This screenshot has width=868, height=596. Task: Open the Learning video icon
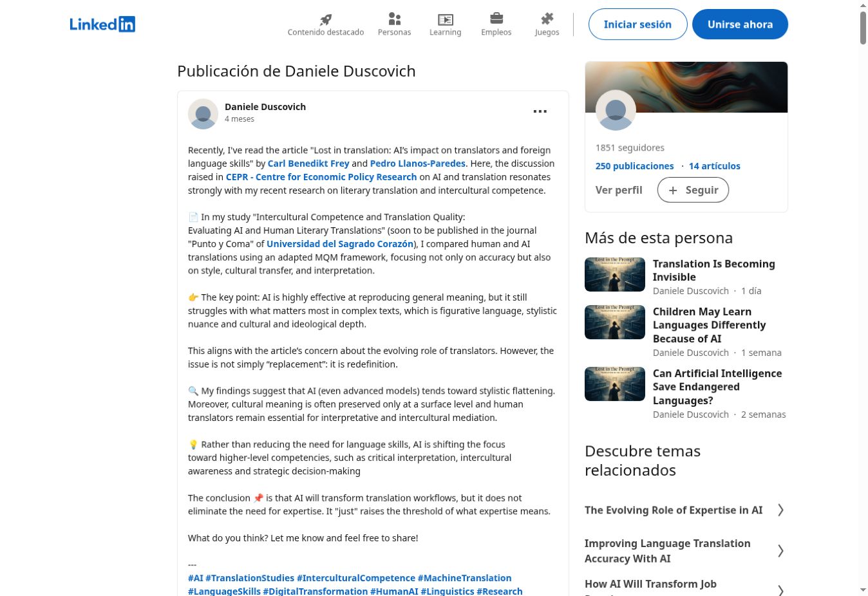click(x=446, y=19)
